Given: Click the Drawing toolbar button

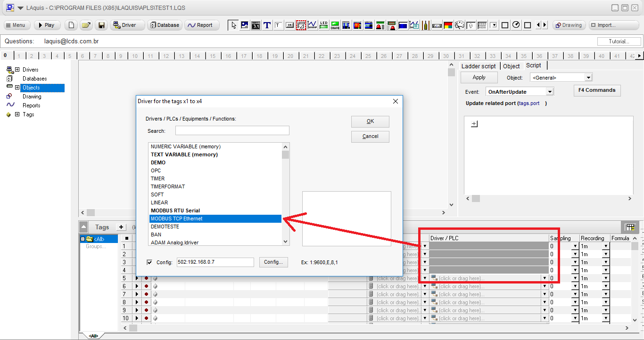Looking at the screenshot, I should tap(569, 25).
